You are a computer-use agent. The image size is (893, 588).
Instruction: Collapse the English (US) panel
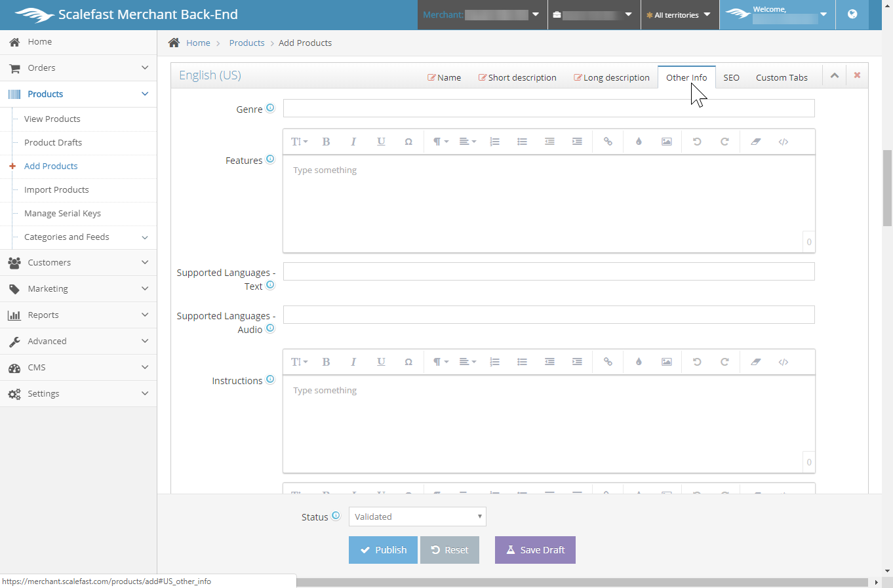coord(834,75)
